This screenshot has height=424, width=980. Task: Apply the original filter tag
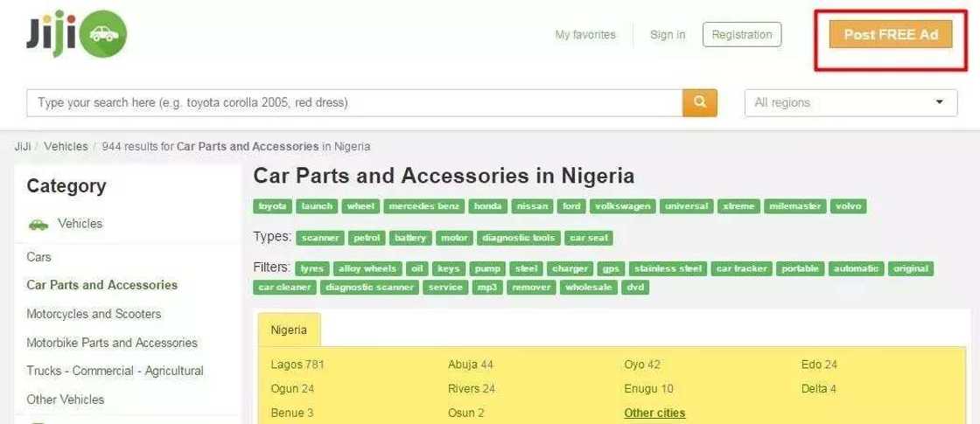(911, 268)
